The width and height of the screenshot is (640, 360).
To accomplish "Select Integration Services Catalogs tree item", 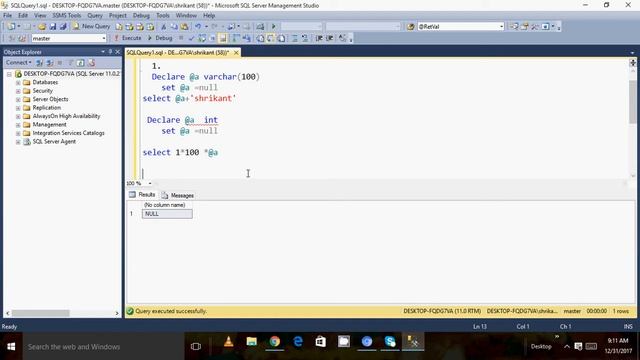I will click(68, 133).
